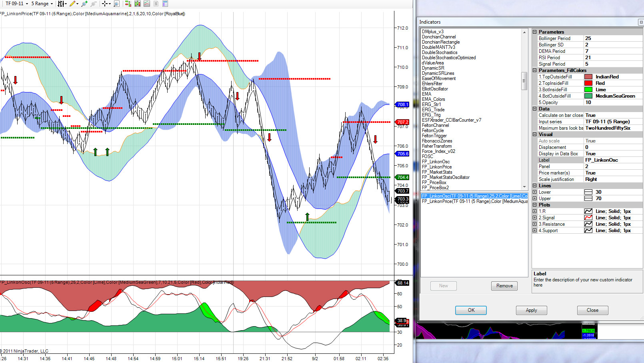Click the New indicator button

pos(444,286)
